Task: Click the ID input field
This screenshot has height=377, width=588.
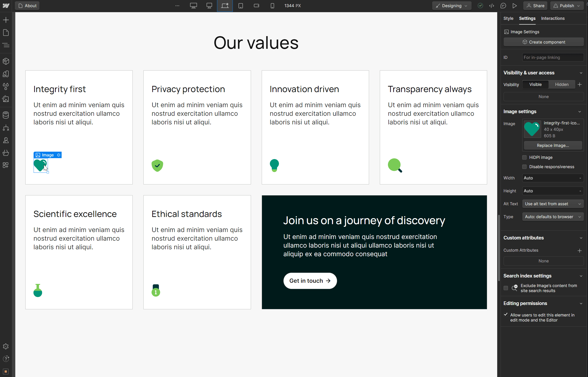Action: [x=553, y=57]
